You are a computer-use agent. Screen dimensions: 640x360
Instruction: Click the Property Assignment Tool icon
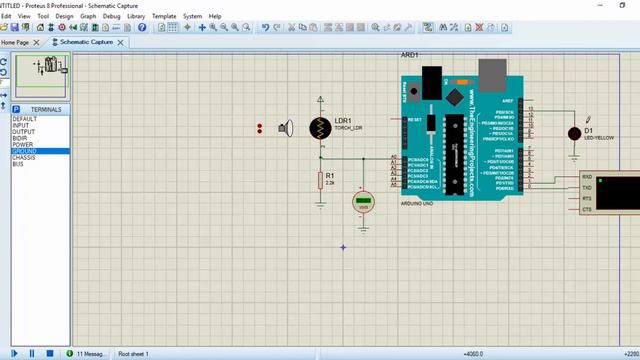coord(454,27)
